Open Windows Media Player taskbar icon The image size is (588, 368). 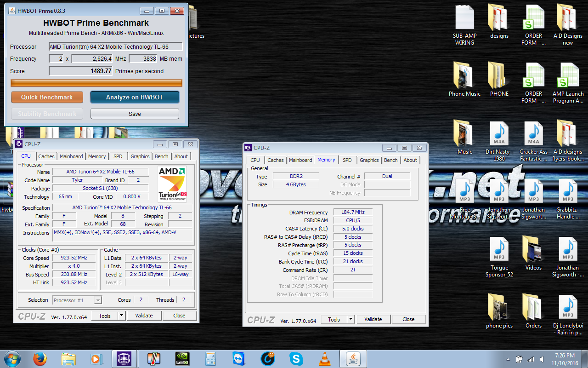point(96,359)
